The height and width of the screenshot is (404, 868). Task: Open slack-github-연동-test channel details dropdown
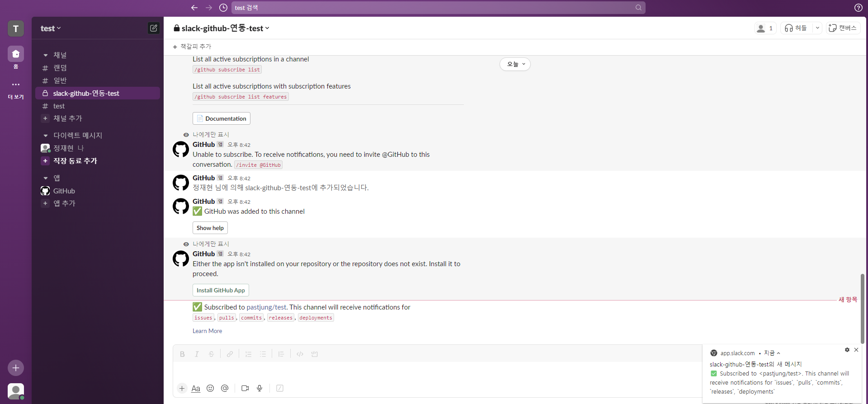pyautogui.click(x=222, y=28)
